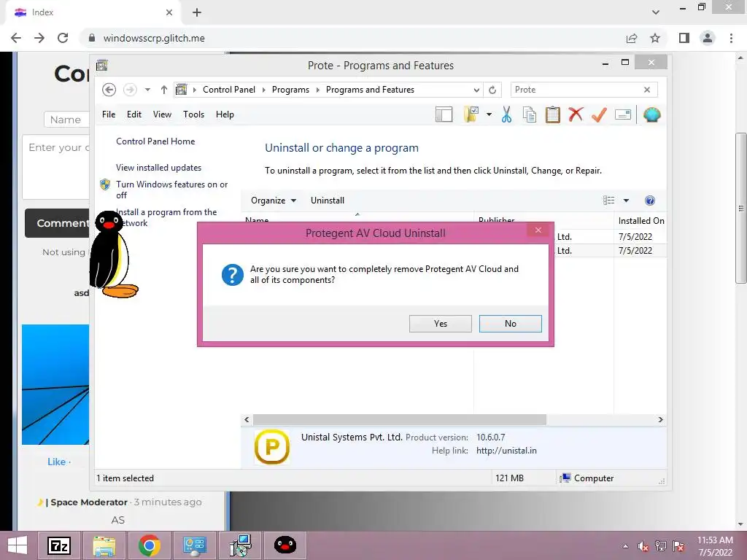Image resolution: width=747 pixels, height=560 pixels.
Task: Click the Like link under the image
Action: point(56,462)
